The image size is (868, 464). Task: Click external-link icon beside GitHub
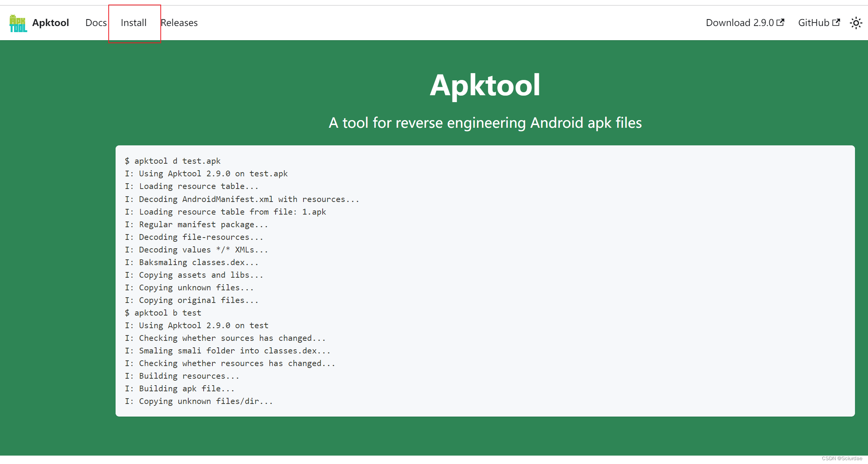(x=836, y=23)
